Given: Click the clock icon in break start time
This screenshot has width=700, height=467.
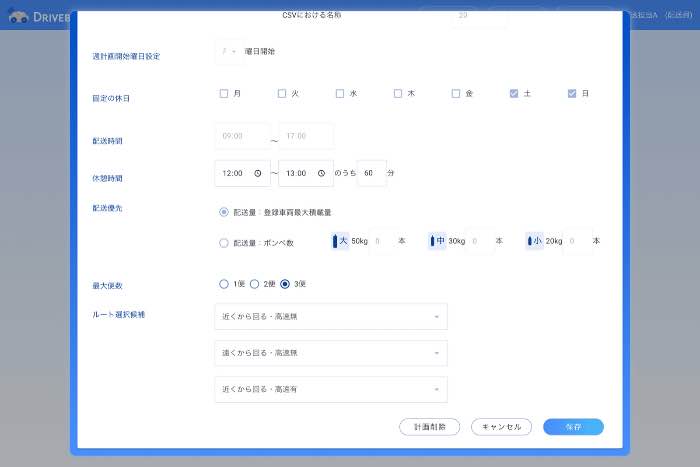Looking at the screenshot, I should tap(258, 173).
